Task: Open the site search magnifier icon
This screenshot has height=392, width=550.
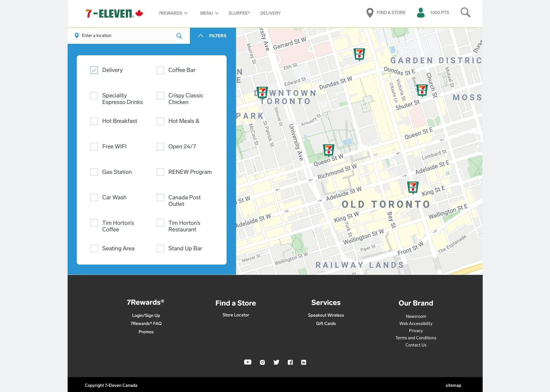Action: coord(465,12)
